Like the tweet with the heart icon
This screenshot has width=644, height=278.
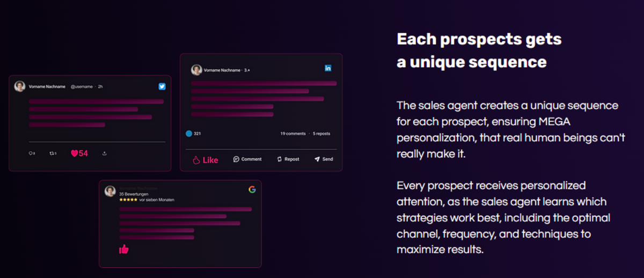75,153
